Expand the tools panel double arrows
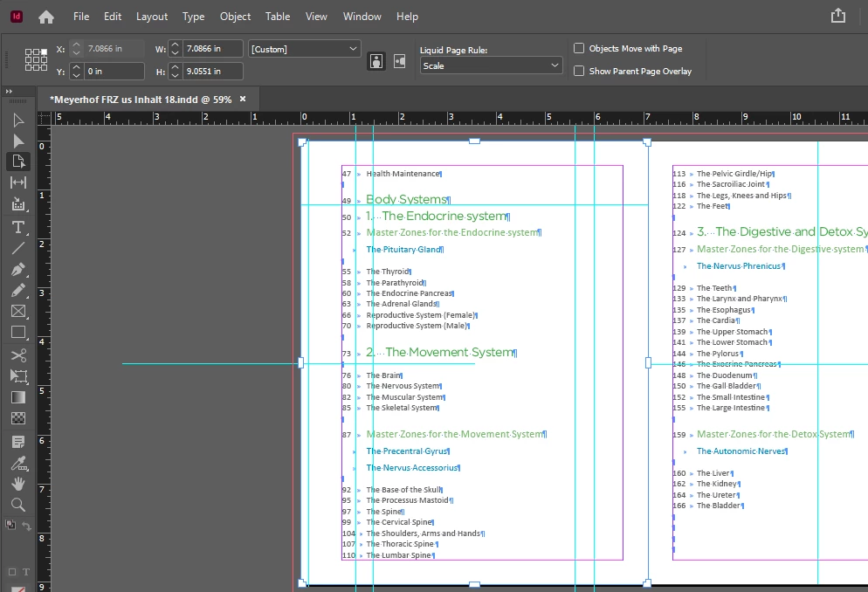 [9, 92]
